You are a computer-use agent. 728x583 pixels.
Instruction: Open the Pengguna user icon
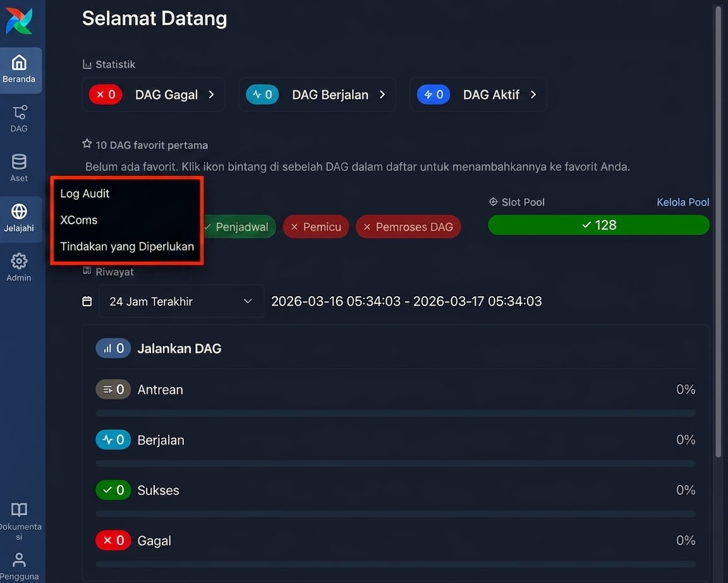coord(19,560)
